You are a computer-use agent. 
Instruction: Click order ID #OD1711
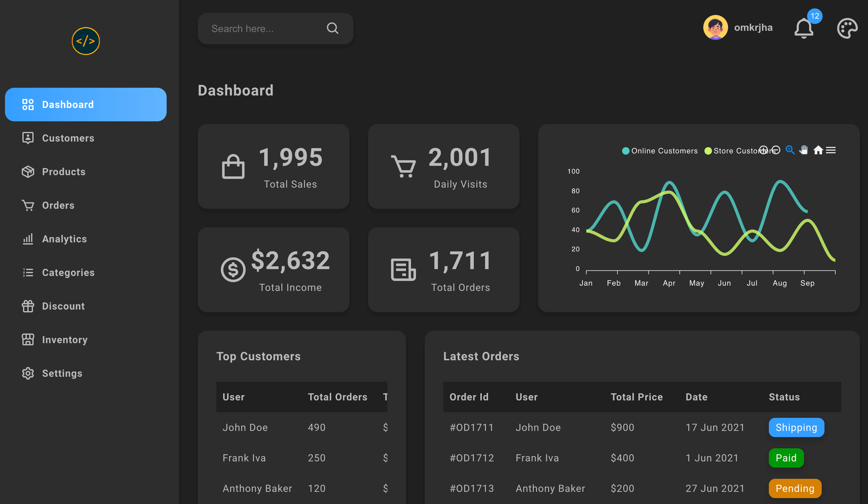(x=472, y=427)
